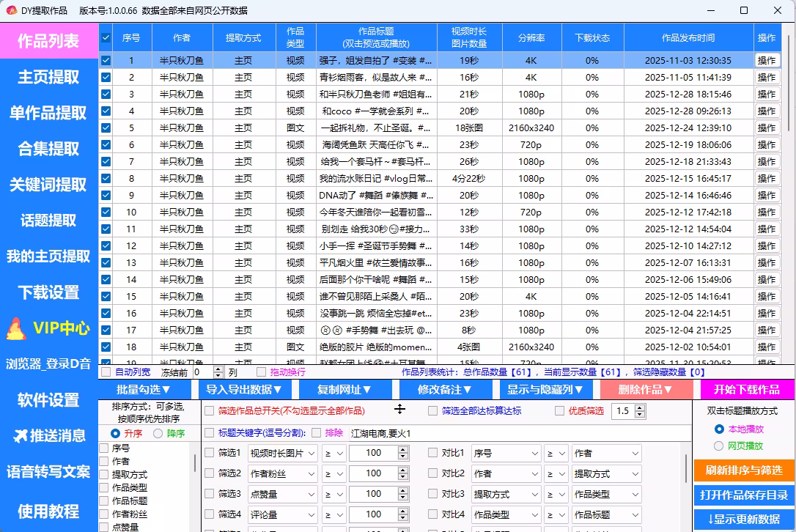Check the 筛选作品总开关 option
This screenshot has width=796, height=532.
point(211,410)
